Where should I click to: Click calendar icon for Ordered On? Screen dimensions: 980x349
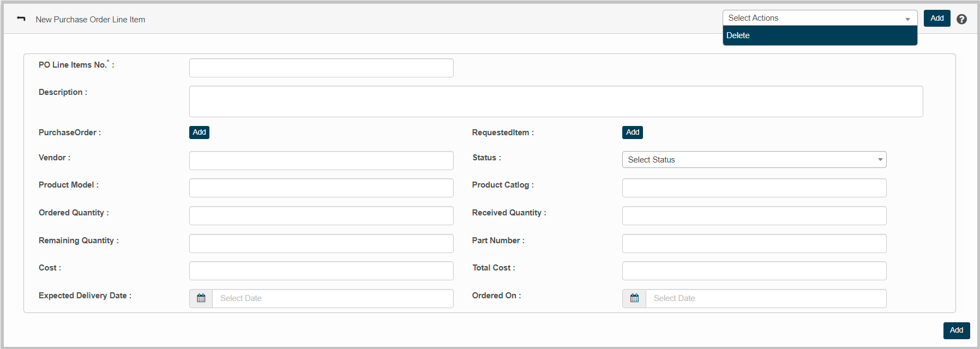(634, 298)
